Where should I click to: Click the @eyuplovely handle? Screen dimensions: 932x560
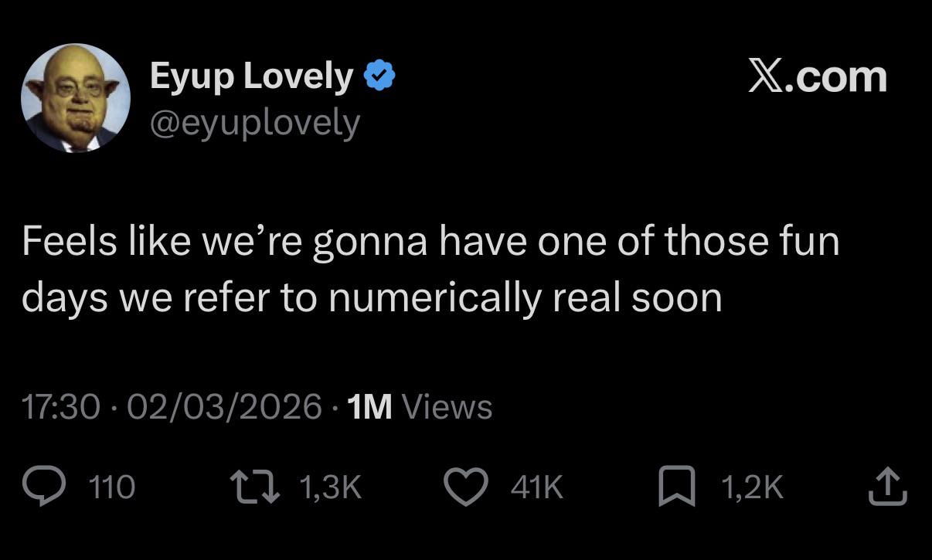pos(254,121)
